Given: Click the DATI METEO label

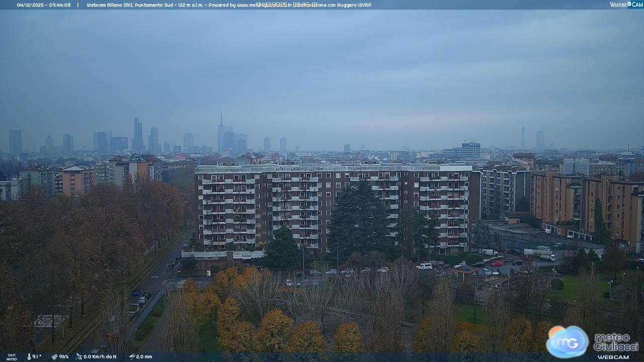Looking at the screenshot, I should coord(11,356).
